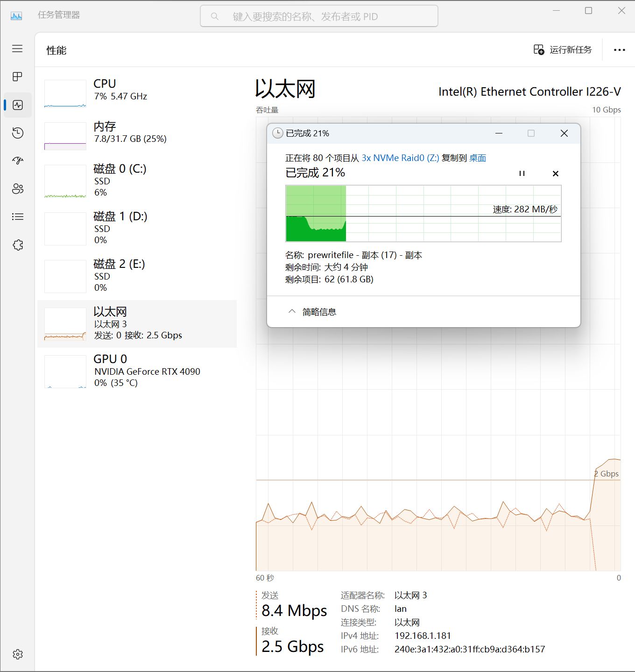The image size is (635, 672).
Task: Minimize the copy progress dialog
Action: (499, 133)
